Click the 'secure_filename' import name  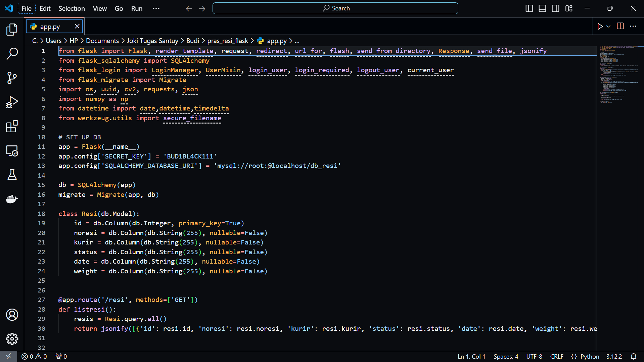pyautogui.click(x=192, y=118)
